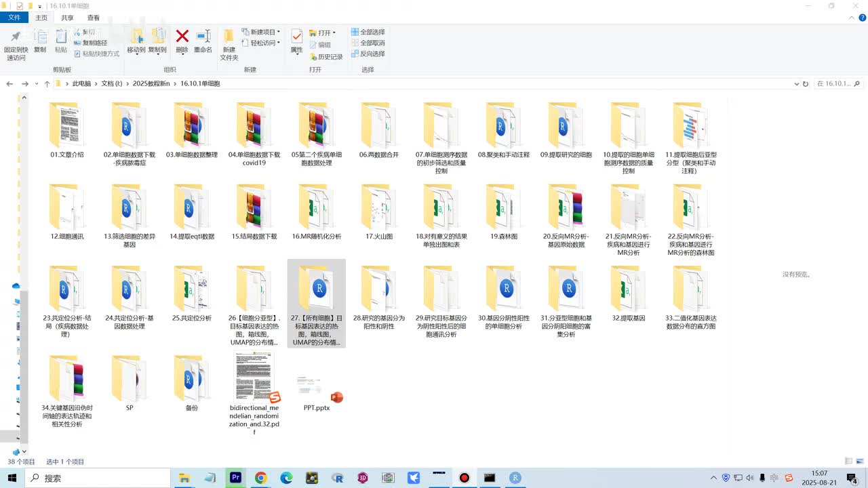Click the 重命名 rename icon
The height and width of the screenshot is (488, 868).
(203, 36)
